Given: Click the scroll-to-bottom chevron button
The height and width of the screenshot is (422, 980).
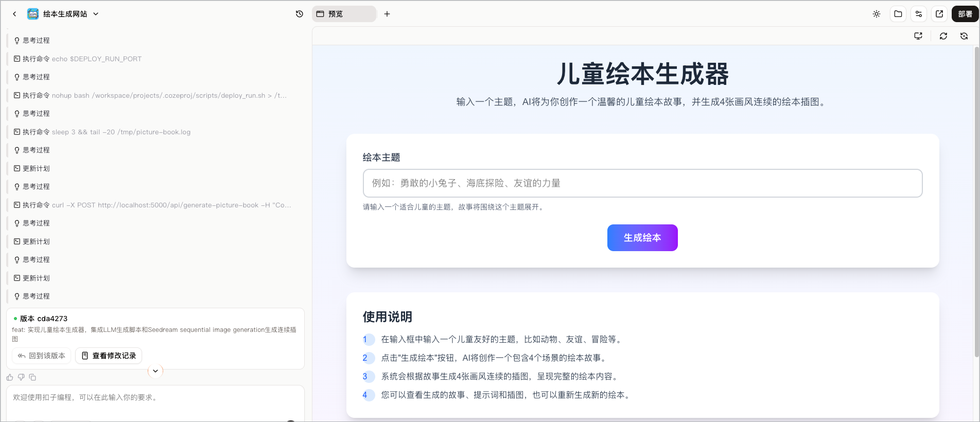Looking at the screenshot, I should coord(155,371).
